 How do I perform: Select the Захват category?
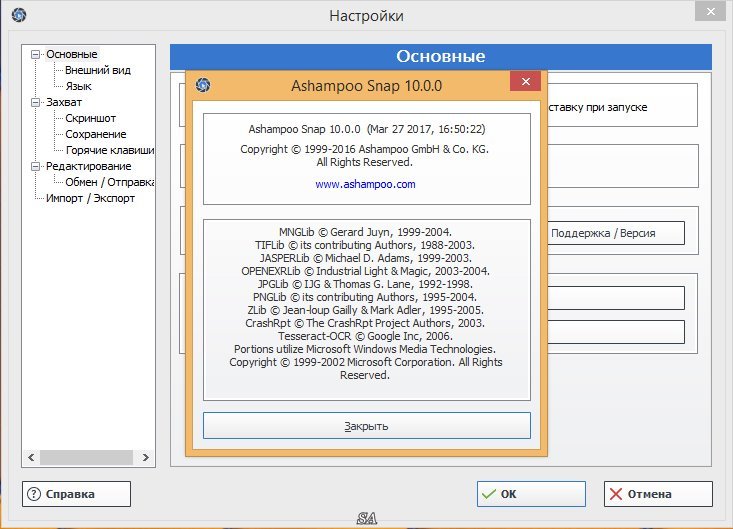tap(64, 102)
